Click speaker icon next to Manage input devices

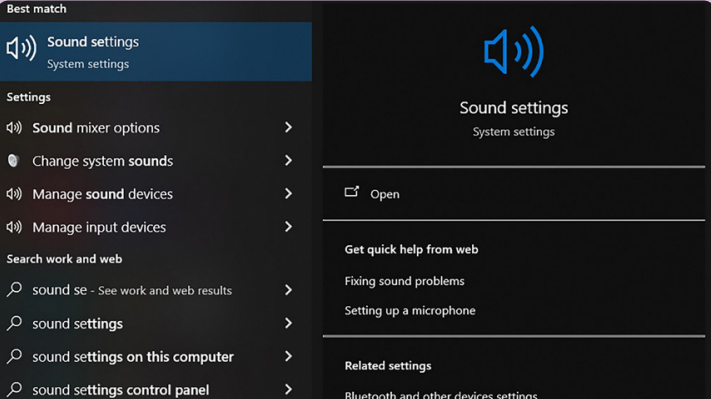(x=14, y=227)
